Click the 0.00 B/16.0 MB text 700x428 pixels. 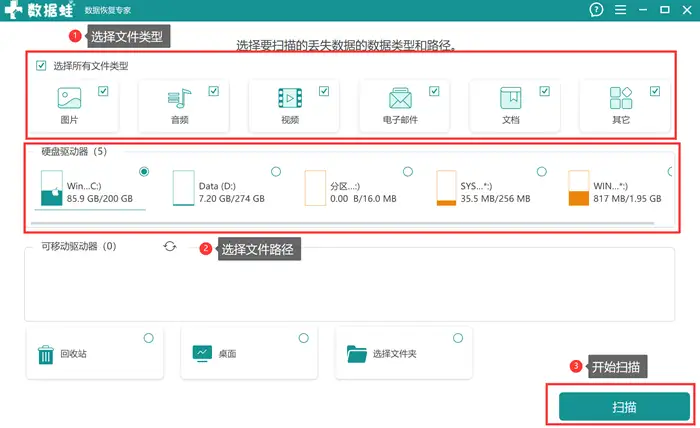pyautogui.click(x=363, y=199)
